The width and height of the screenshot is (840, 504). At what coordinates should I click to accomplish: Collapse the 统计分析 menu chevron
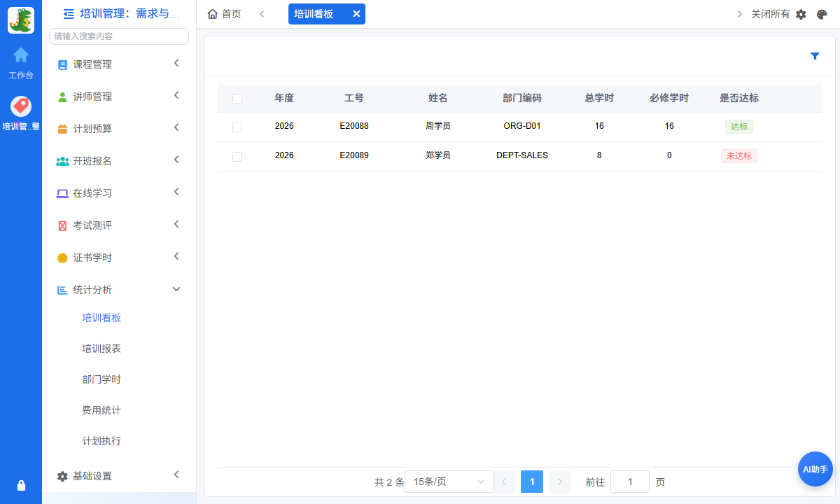(176, 289)
